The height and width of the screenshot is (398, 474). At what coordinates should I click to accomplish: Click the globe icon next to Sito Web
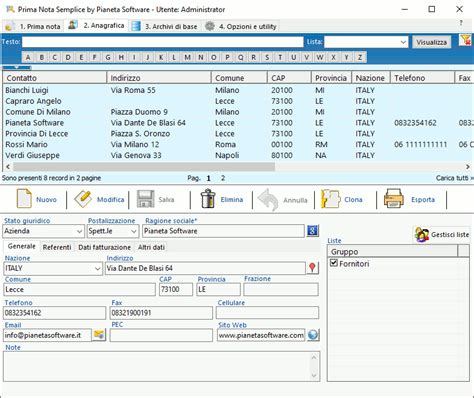pos(313,335)
